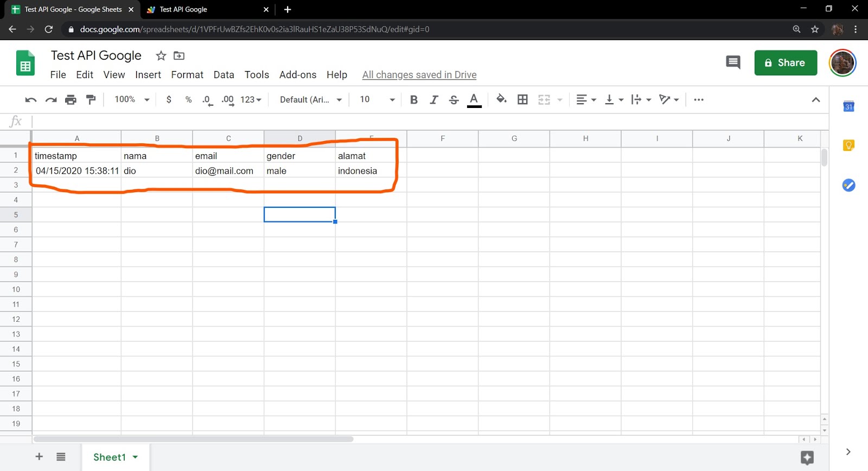
Task: Open the text color picker
Action: (x=474, y=100)
